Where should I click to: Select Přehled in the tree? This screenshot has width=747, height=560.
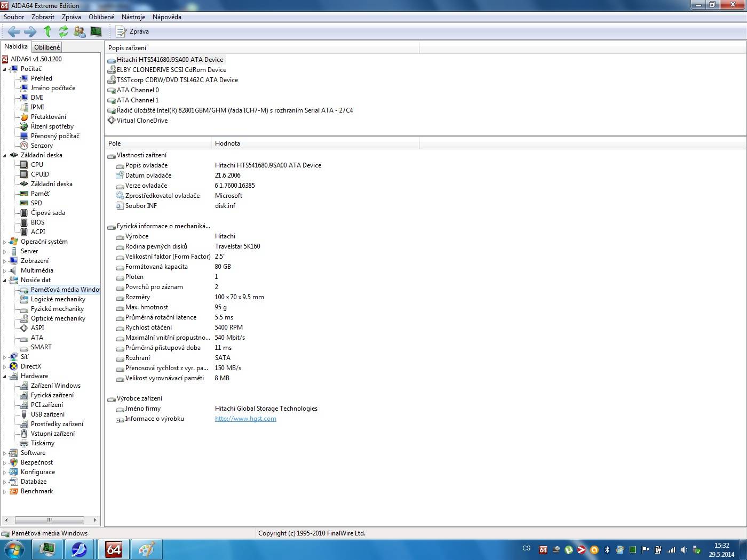coord(42,78)
